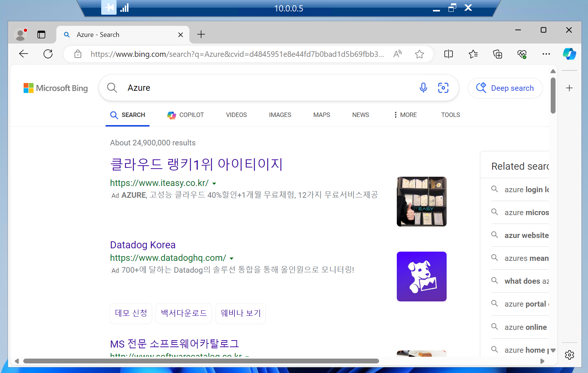Close the Azure - Search tab
Screen dimensions: 588x373
tap(180, 35)
